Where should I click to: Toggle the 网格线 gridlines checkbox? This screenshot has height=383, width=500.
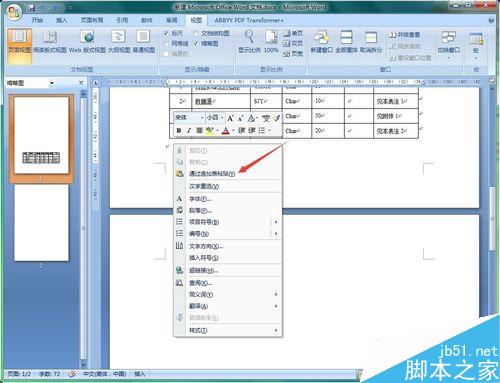pos(166,44)
